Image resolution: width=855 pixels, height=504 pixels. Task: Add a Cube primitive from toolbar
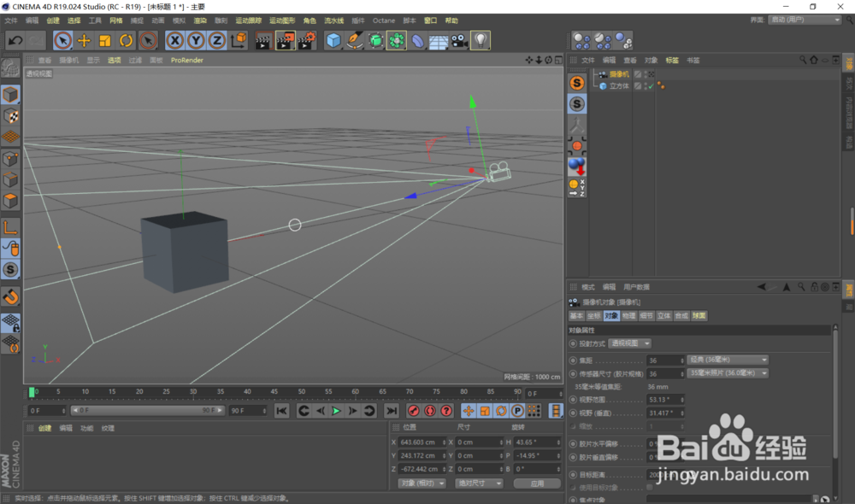(333, 41)
